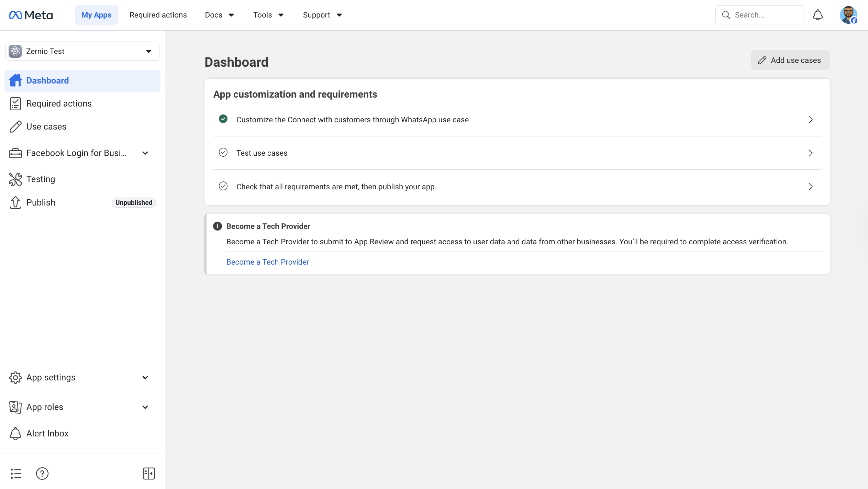Open the Zernio Test app selector dropdown
This screenshot has height=489, width=868.
(82, 51)
